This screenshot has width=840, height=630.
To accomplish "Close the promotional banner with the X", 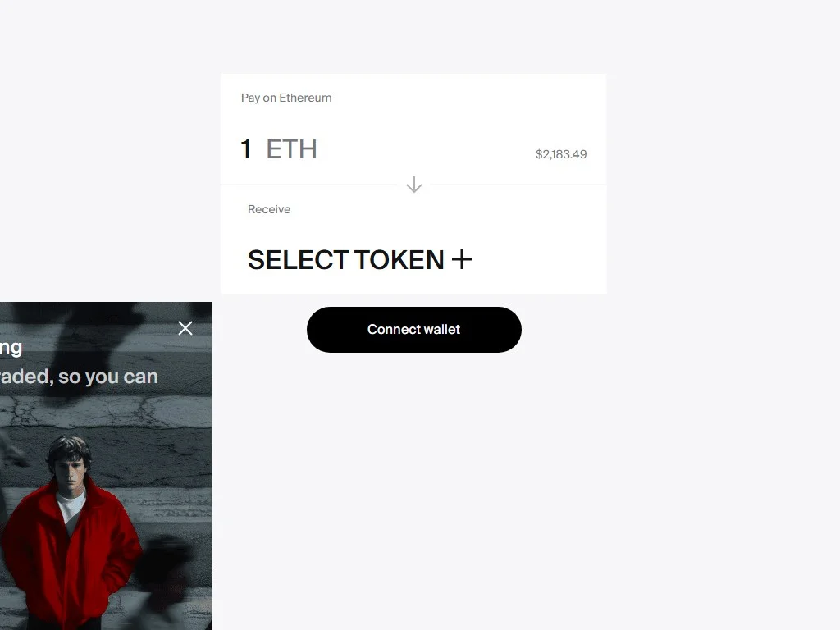I will tap(185, 328).
